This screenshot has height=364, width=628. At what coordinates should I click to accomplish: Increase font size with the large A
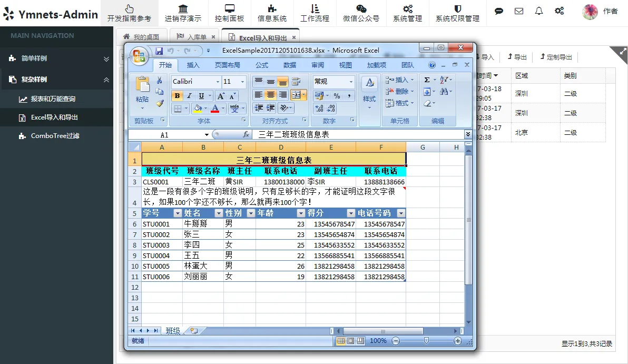(x=220, y=96)
